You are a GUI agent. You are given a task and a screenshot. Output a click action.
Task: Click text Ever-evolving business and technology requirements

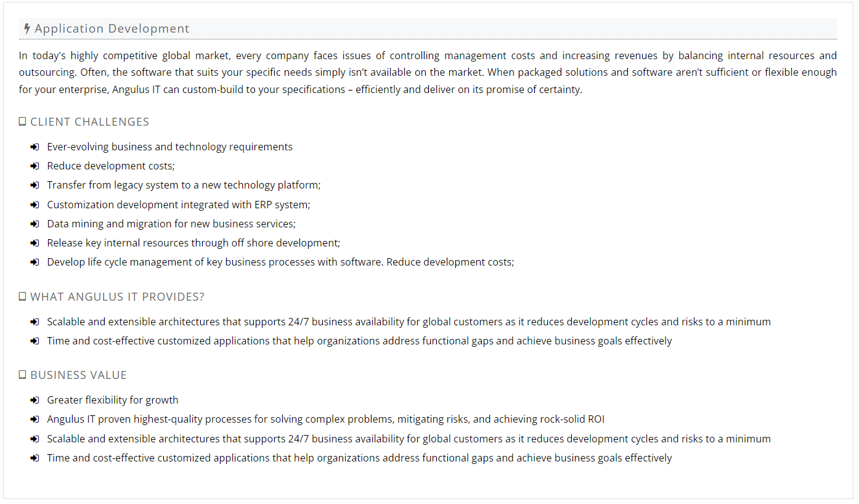pyautogui.click(x=169, y=147)
